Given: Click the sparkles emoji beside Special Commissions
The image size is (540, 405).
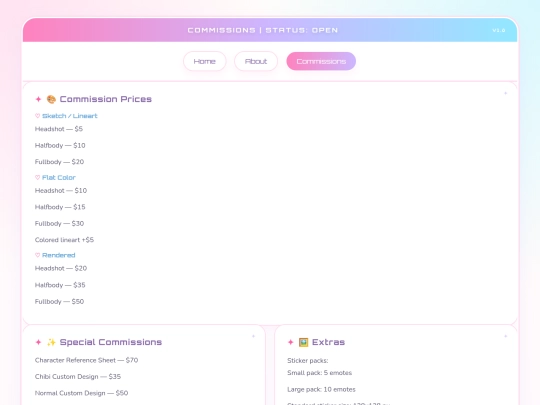Looking at the screenshot, I should (x=51, y=342).
